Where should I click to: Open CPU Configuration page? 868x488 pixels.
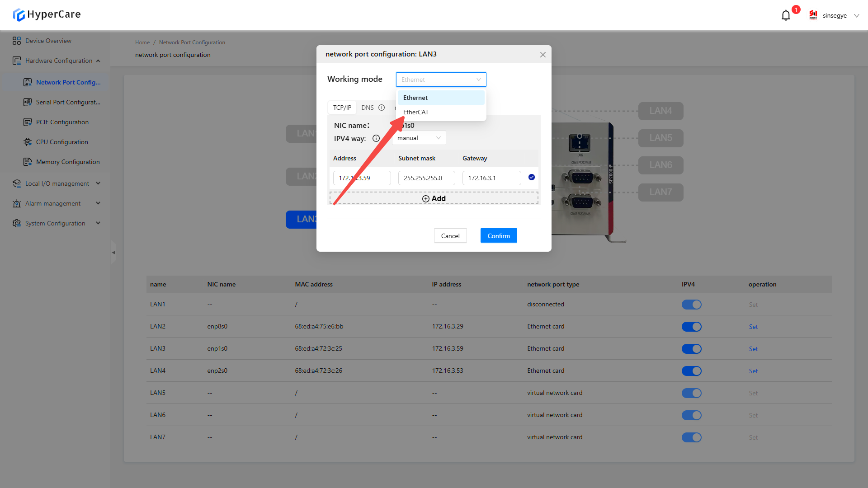point(62,142)
